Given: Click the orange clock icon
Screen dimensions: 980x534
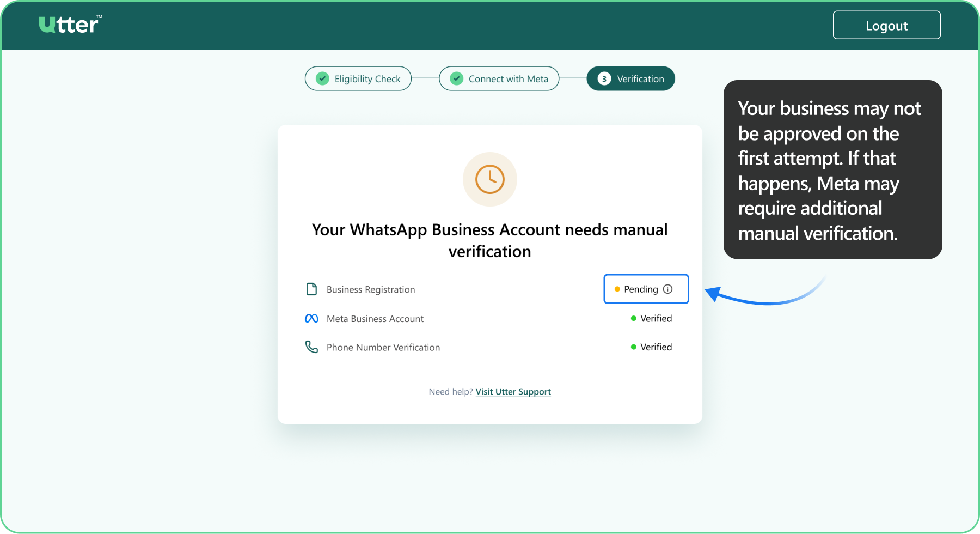Looking at the screenshot, I should [490, 179].
